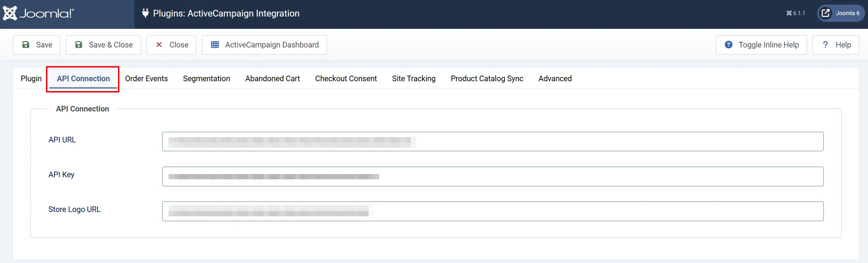Click the API Connection fieldset legend
The height and width of the screenshot is (263, 868).
(83, 109)
